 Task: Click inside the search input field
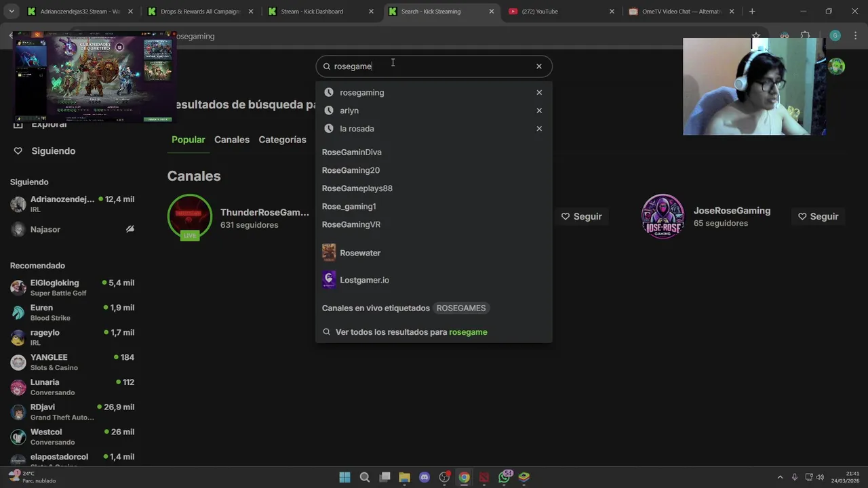[x=434, y=66]
